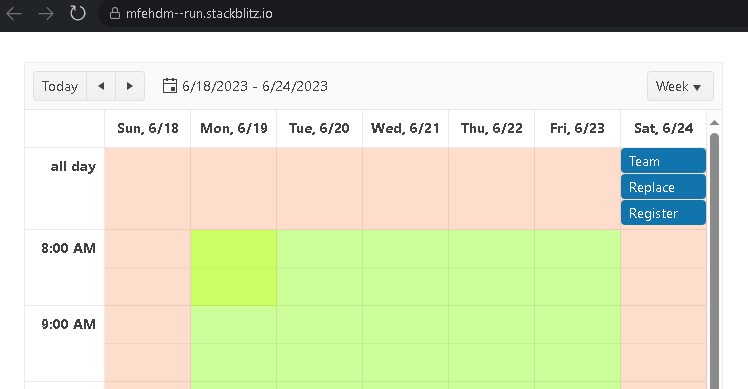Click the 6/18/2023 - 6/24/2023 date range
This screenshot has width=748, height=389.
255,86
